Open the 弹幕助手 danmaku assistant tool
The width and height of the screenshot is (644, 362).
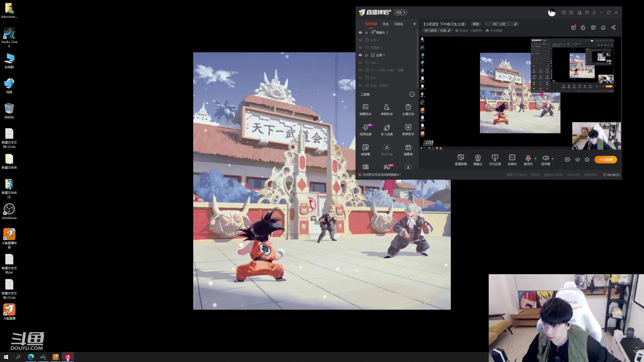tap(365, 109)
